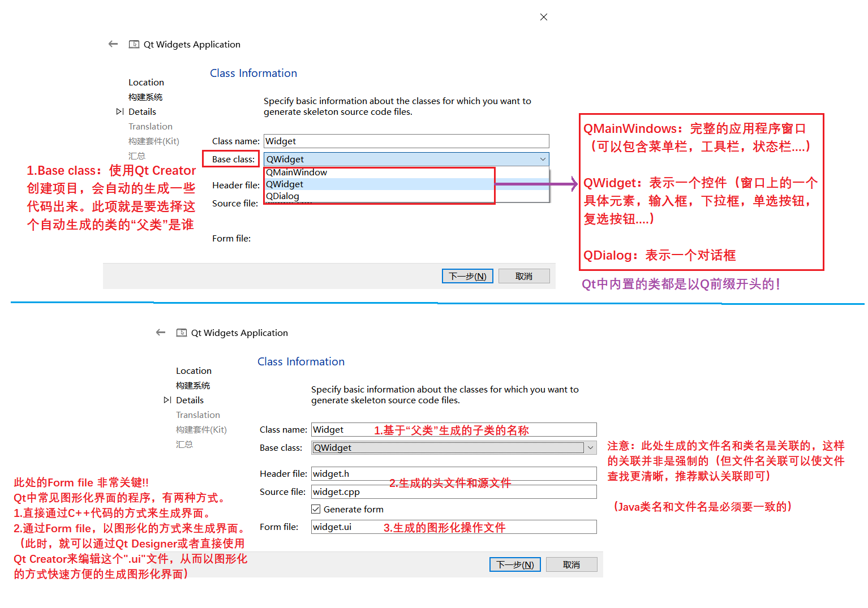Select the 构建系统 step in the upper wizard

point(145,97)
